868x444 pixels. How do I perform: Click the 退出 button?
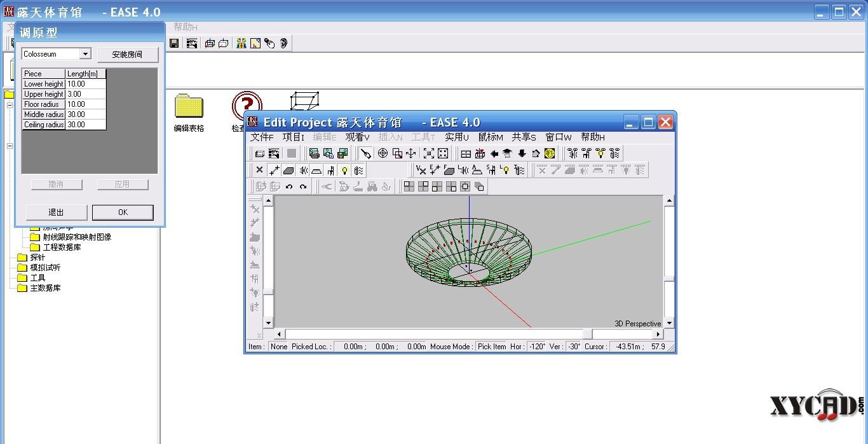pyautogui.click(x=57, y=212)
